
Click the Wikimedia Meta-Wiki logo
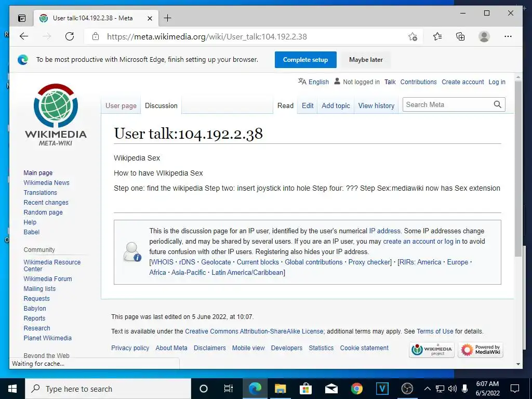(x=56, y=115)
